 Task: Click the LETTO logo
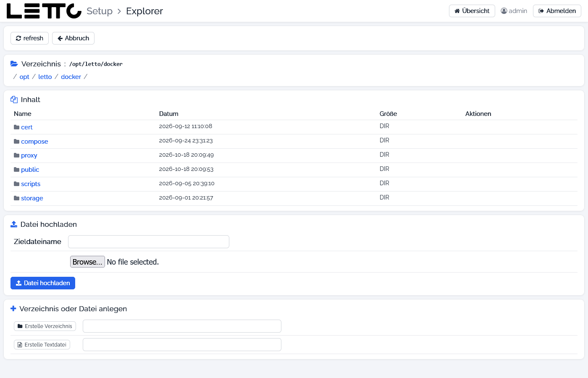[44, 11]
